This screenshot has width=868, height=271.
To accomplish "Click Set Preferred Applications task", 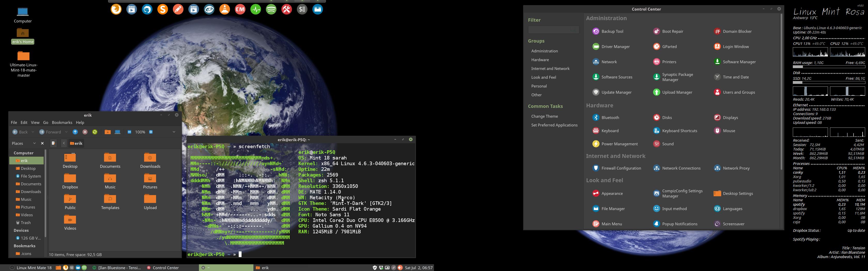I will pyautogui.click(x=554, y=125).
